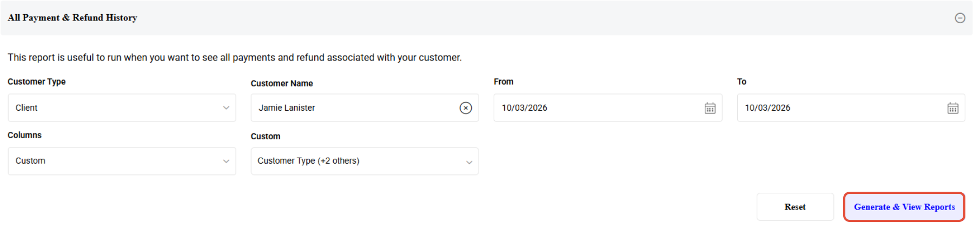Click into the To date text field
The image size is (980, 236).
838,108
